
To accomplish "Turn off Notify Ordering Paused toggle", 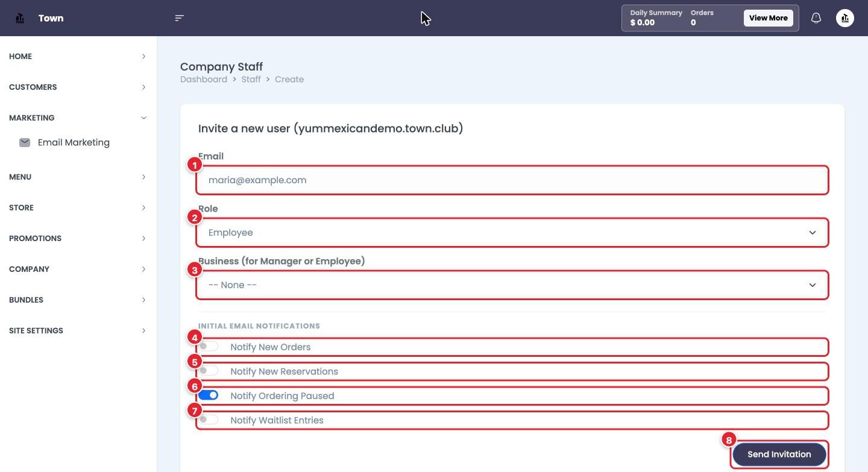I will [209, 395].
